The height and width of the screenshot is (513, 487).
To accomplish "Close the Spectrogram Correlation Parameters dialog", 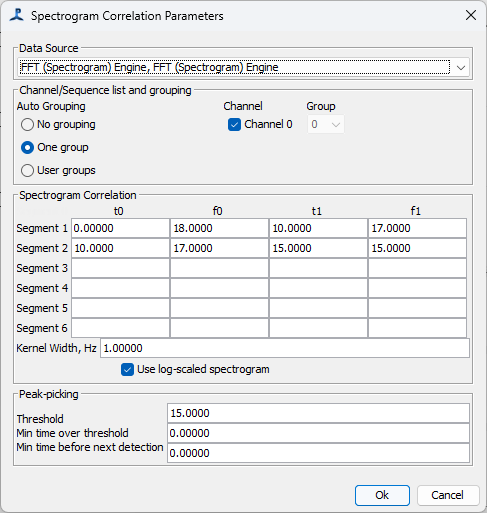I will click(471, 15).
